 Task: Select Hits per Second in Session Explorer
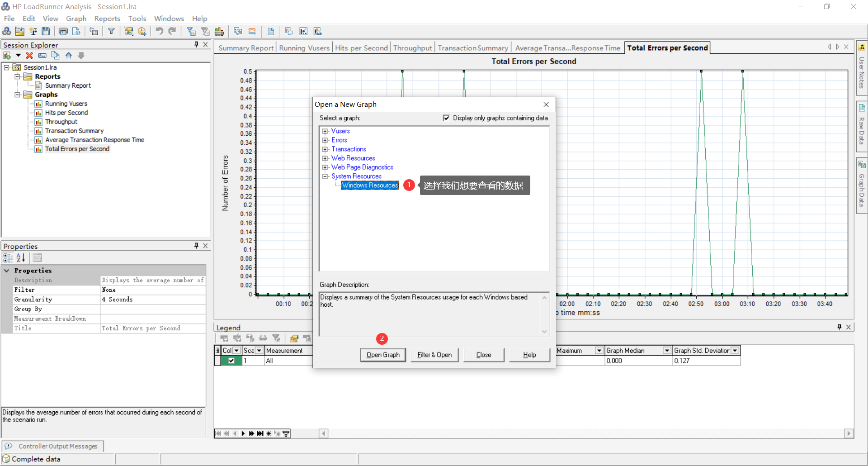pos(66,113)
